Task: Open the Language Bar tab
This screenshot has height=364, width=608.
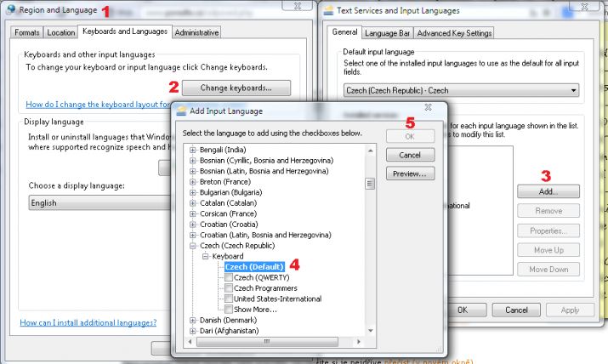Action: tap(388, 33)
